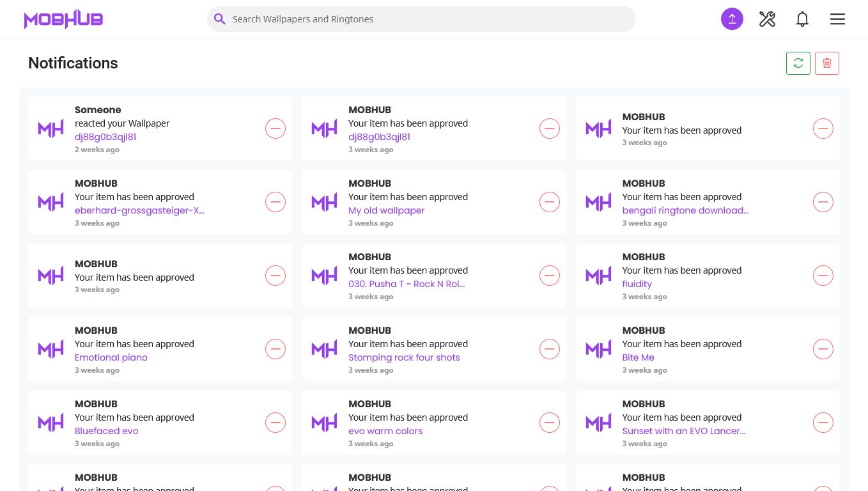Remove the 030. Pusha T notification
This screenshot has height=491, width=868.
(x=549, y=276)
